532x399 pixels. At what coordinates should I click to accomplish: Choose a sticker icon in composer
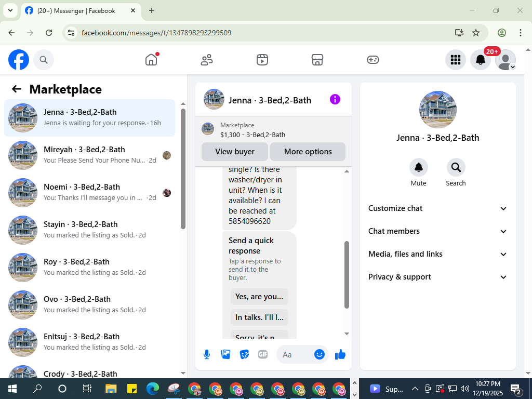click(x=244, y=354)
